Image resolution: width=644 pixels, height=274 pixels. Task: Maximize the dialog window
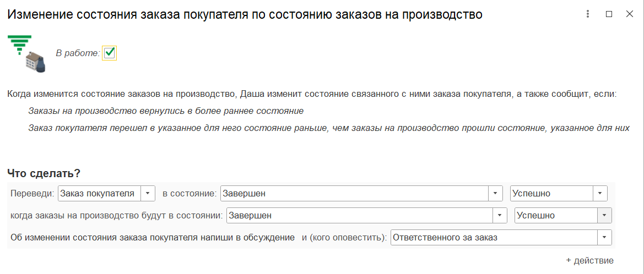609,14
